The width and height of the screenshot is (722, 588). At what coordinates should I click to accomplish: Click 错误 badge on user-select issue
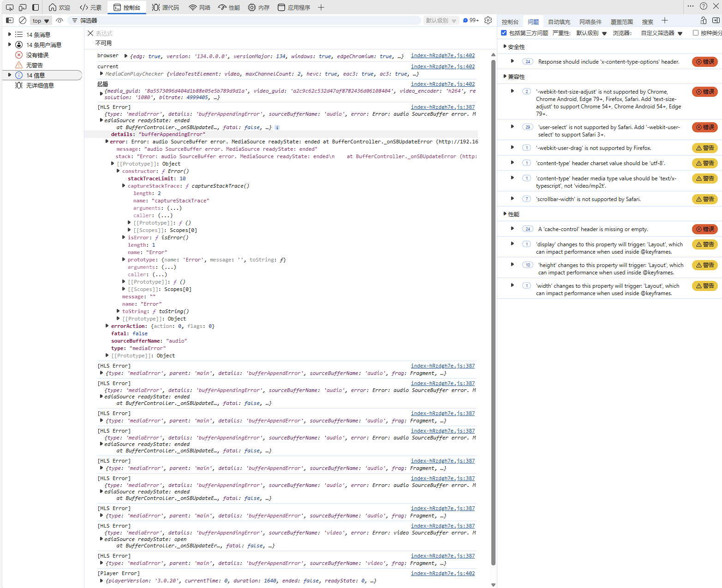[x=704, y=127]
